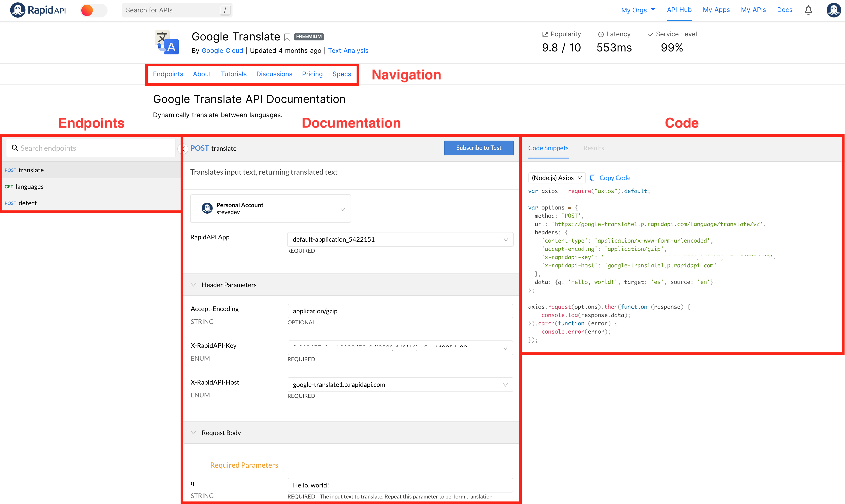
Task: Open the My Orgs menu
Action: tap(638, 10)
